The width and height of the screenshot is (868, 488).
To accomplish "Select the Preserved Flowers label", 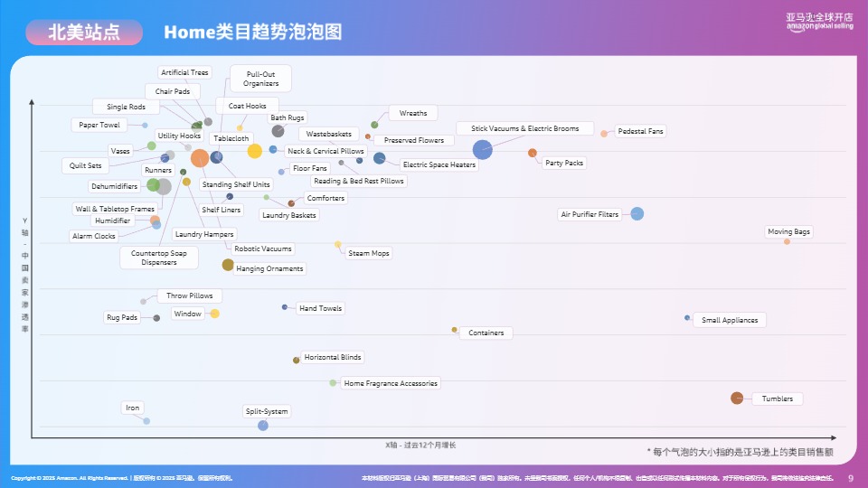I will point(414,140).
